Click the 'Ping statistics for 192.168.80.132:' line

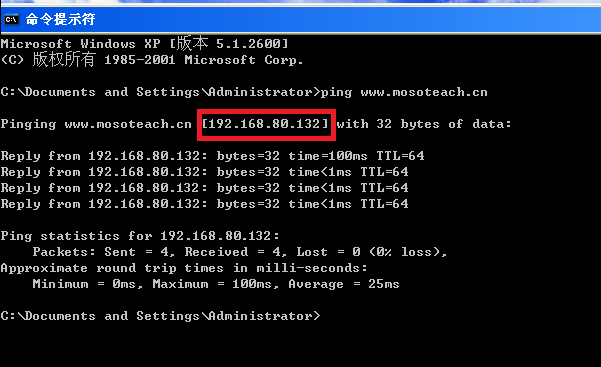click(x=140, y=236)
